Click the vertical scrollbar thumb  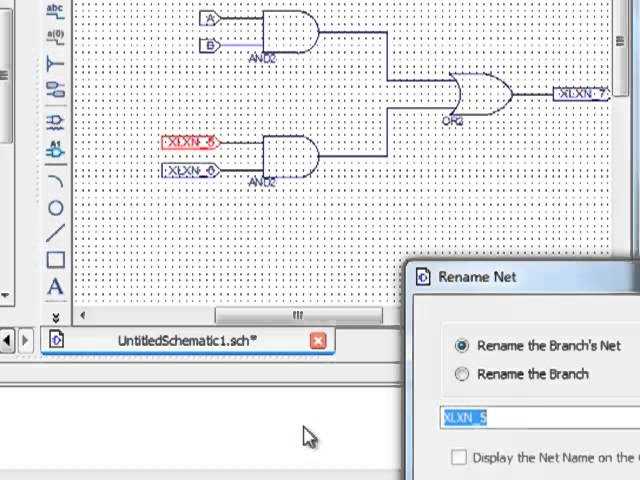coord(621,48)
